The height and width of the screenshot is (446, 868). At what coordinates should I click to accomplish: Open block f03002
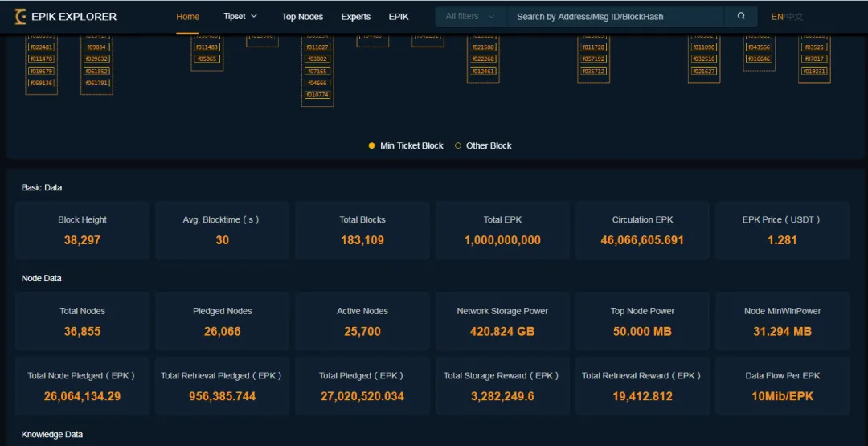(x=317, y=59)
